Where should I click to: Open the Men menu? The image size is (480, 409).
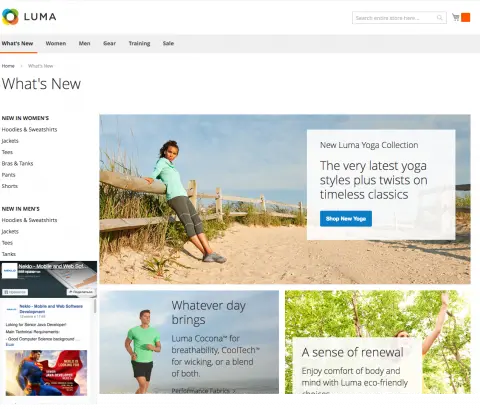[84, 43]
